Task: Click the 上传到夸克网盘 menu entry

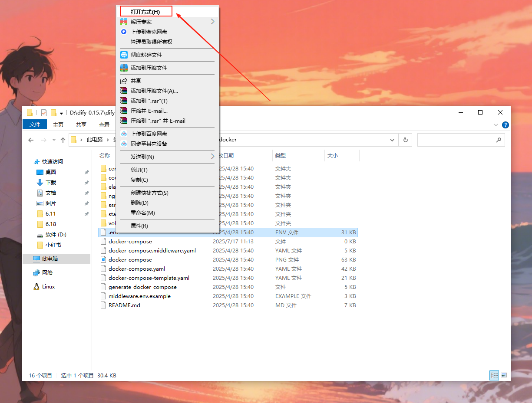Action: (x=149, y=32)
